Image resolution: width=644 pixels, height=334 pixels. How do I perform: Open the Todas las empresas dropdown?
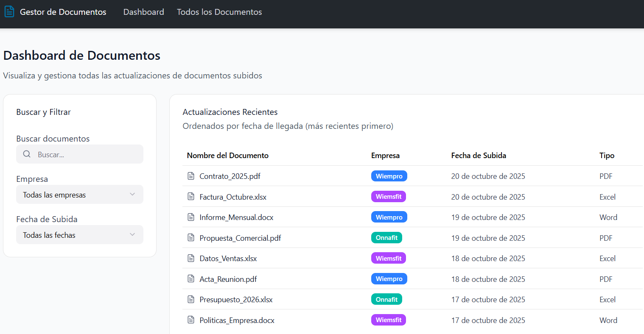[79, 195]
